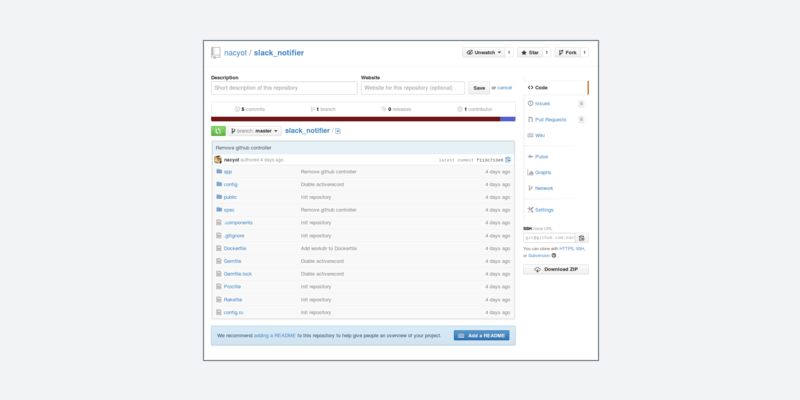Click the Save button for description
Image resolution: width=800 pixels, height=400 pixels.
(x=479, y=88)
